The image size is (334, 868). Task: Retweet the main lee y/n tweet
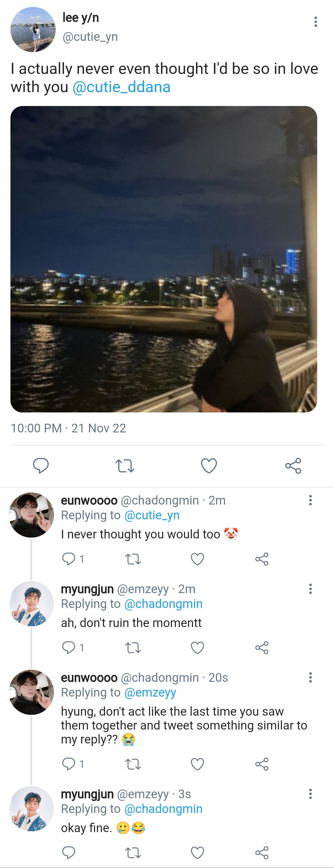[125, 466]
